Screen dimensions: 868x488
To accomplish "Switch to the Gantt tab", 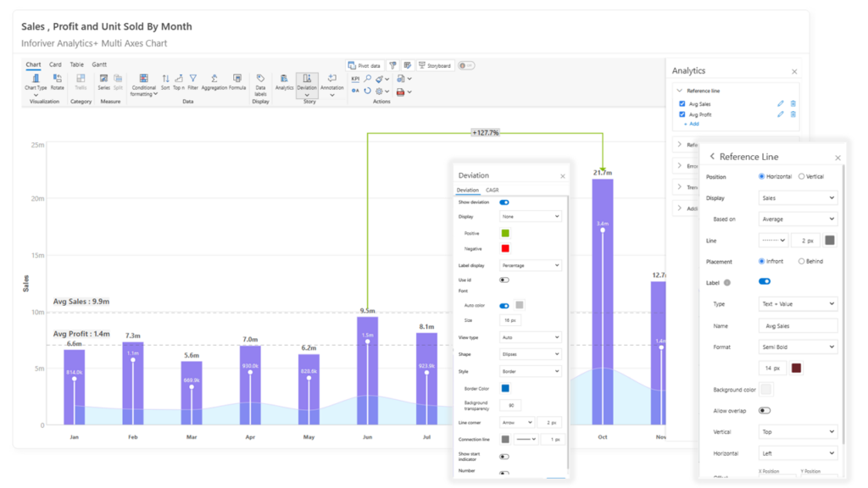I will pos(99,64).
